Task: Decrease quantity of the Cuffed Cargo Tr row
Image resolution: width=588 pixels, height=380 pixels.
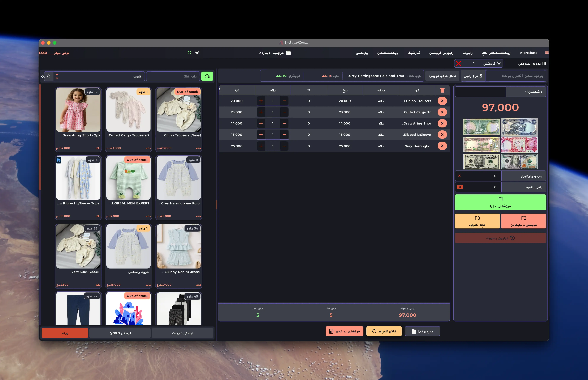Action: click(284, 112)
